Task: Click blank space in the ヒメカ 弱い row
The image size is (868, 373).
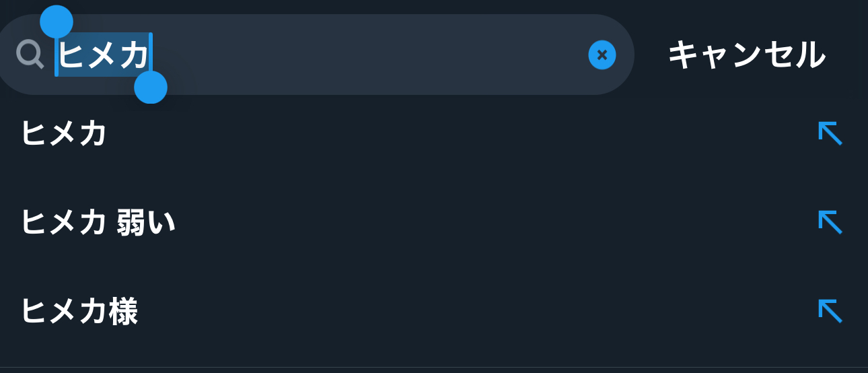Action: point(471,222)
